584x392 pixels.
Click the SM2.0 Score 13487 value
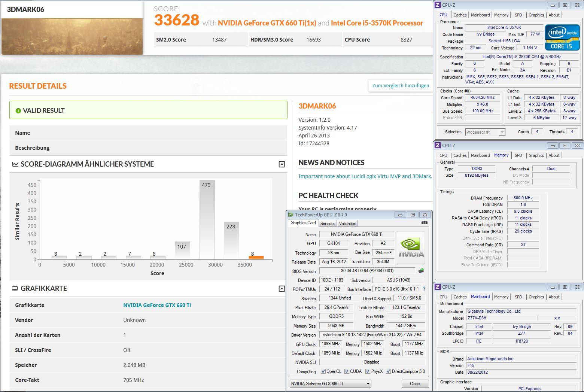pos(219,40)
